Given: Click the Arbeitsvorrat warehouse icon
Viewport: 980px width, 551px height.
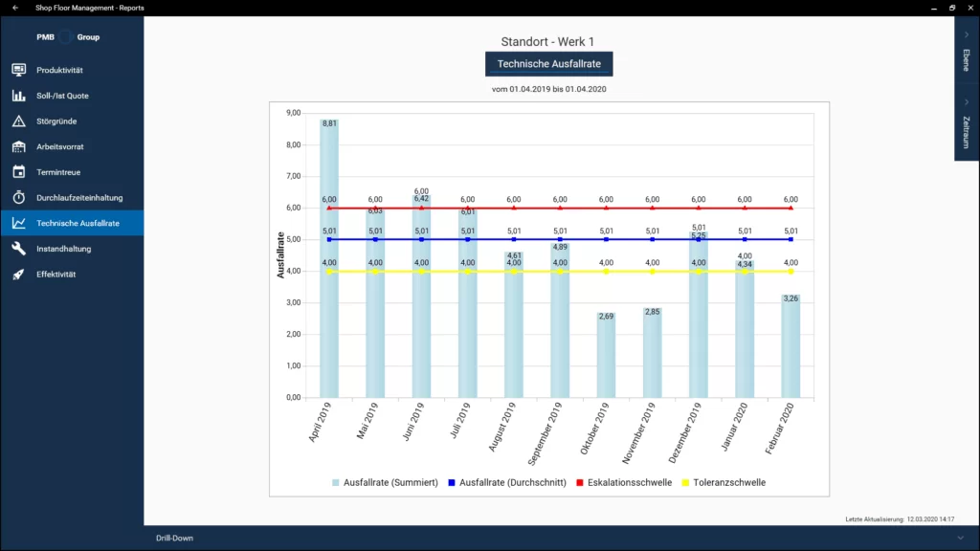Looking at the screenshot, I should click(18, 146).
